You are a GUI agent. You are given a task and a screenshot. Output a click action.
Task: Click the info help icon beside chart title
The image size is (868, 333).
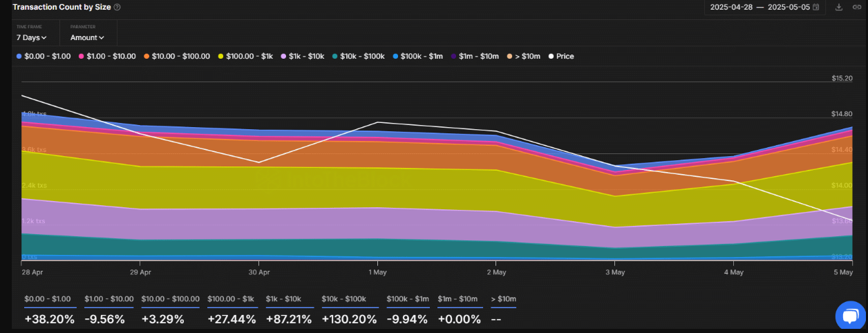click(117, 7)
